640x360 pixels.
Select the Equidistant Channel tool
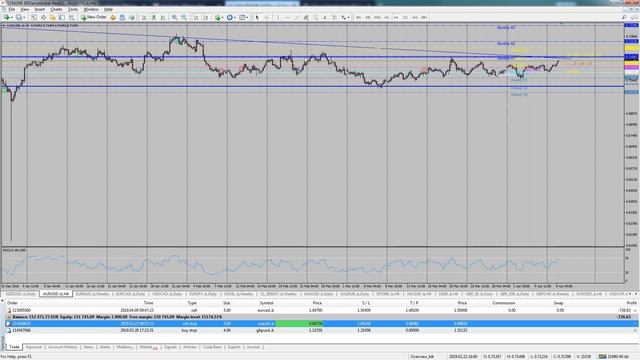coord(306,18)
